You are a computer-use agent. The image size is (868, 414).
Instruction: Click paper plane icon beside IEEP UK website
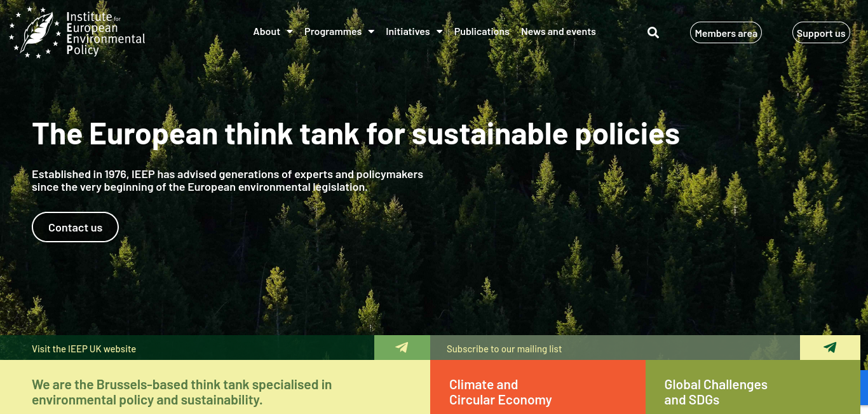[402, 348]
